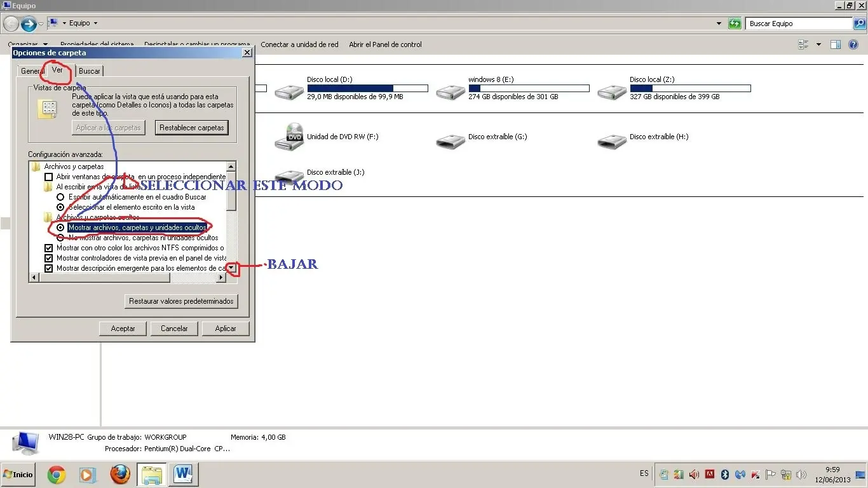
Task: Switch to the General tab
Action: [32, 71]
